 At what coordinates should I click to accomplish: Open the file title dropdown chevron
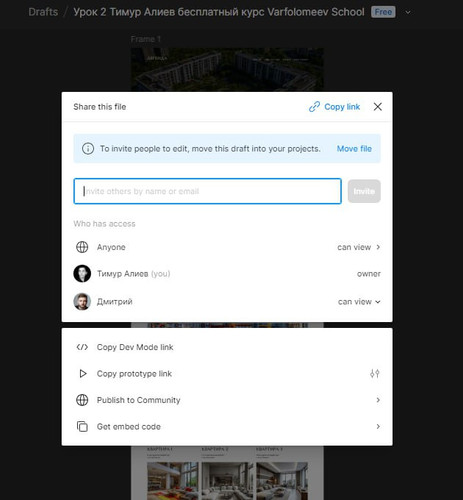[408, 12]
